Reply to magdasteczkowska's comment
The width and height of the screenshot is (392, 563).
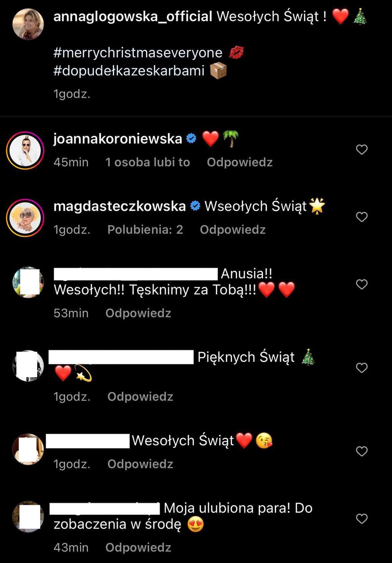[x=233, y=229]
